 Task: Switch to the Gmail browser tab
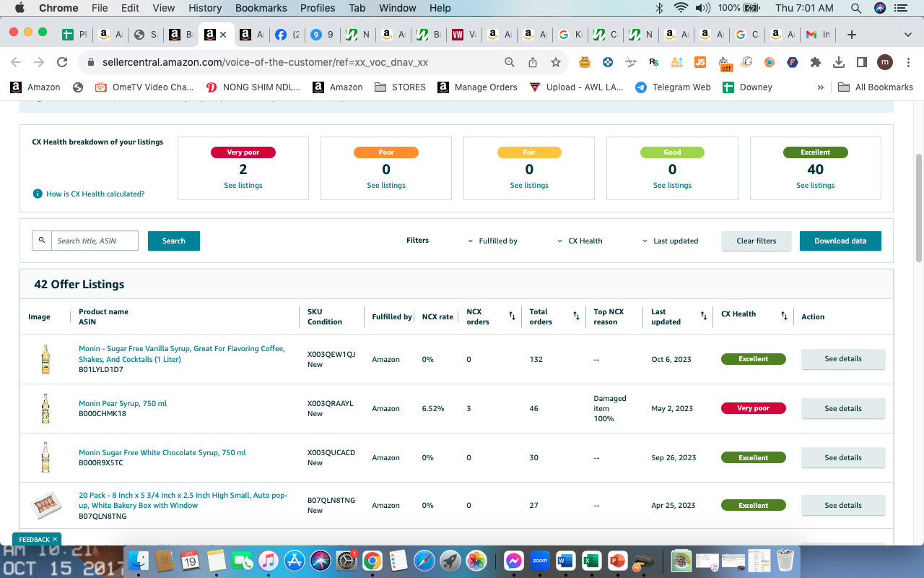pyautogui.click(x=816, y=35)
